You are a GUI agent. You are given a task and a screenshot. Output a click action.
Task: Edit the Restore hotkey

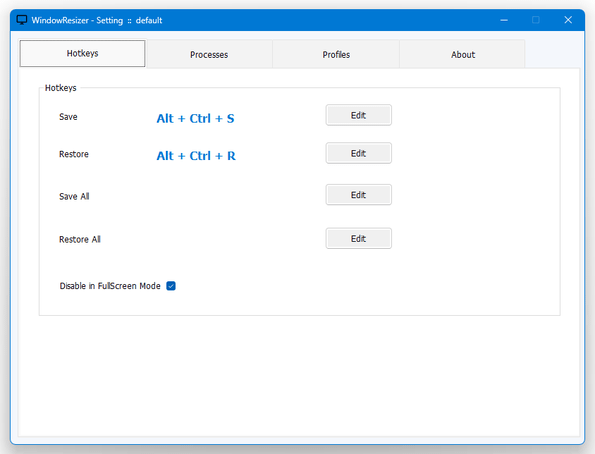pos(359,153)
